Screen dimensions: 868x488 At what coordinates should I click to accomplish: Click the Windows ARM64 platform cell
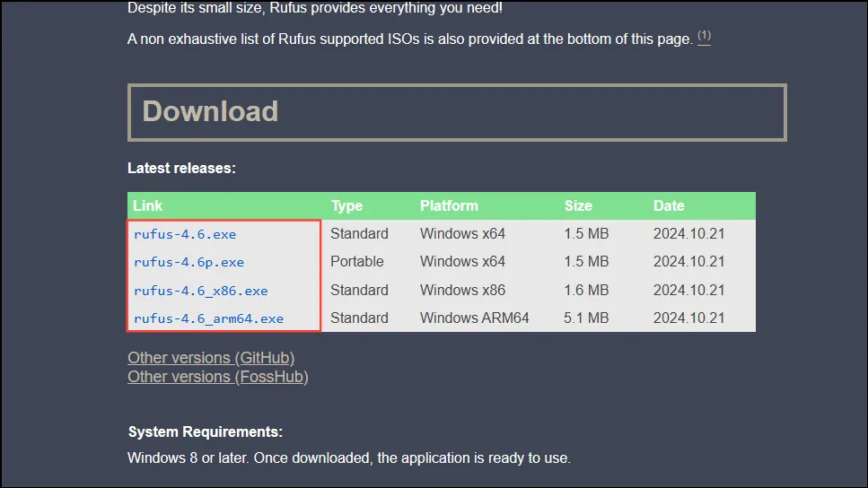[475, 318]
